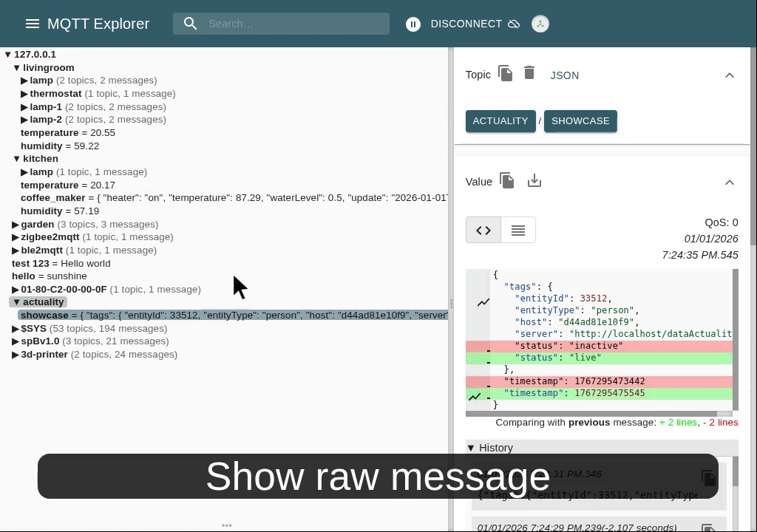Switch to raw message view
The width and height of the screenshot is (757, 532).
pos(518,230)
